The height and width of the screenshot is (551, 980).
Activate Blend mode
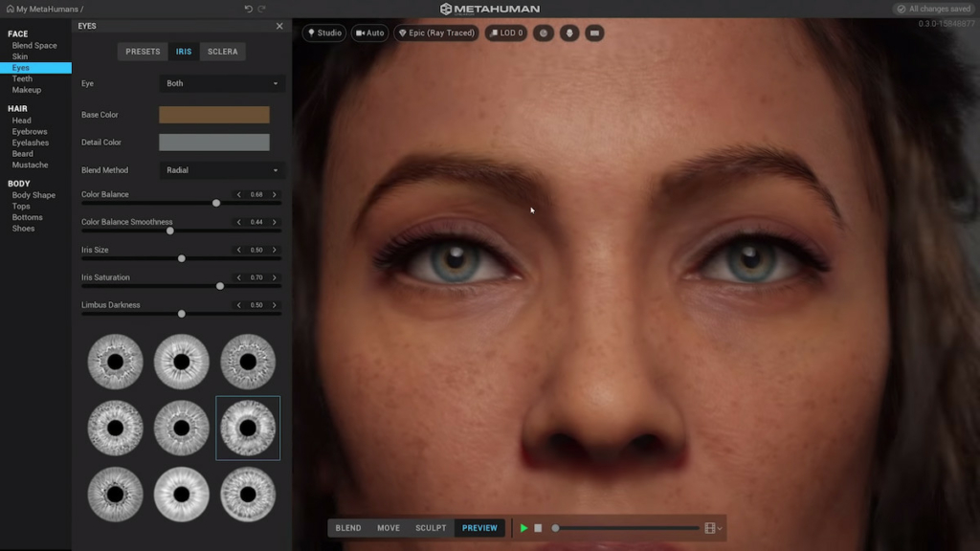[x=348, y=528]
